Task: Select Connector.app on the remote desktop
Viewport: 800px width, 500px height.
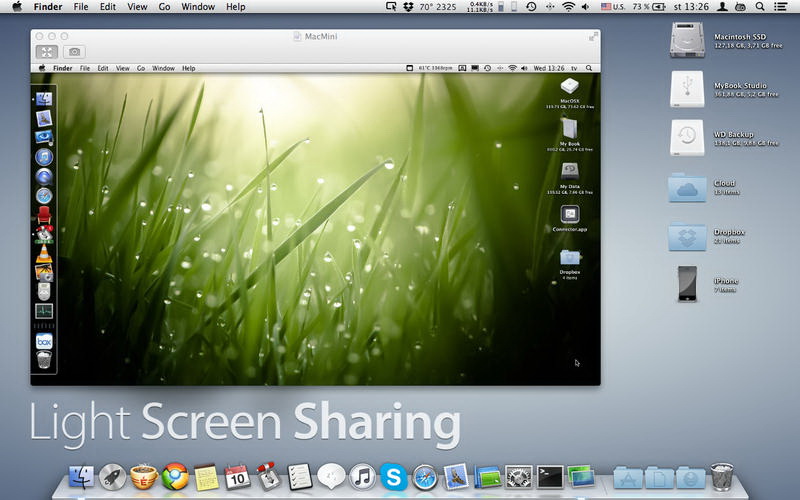Action: click(569, 214)
